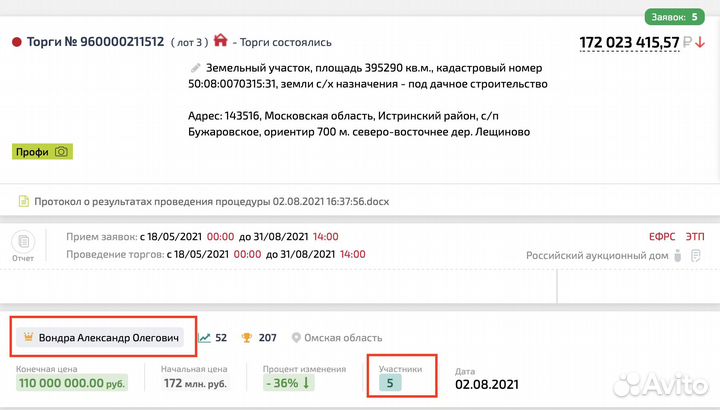Viewport: 720px width, 410px height.
Task: Click the price 172 023 415,57
Action: [x=629, y=42]
